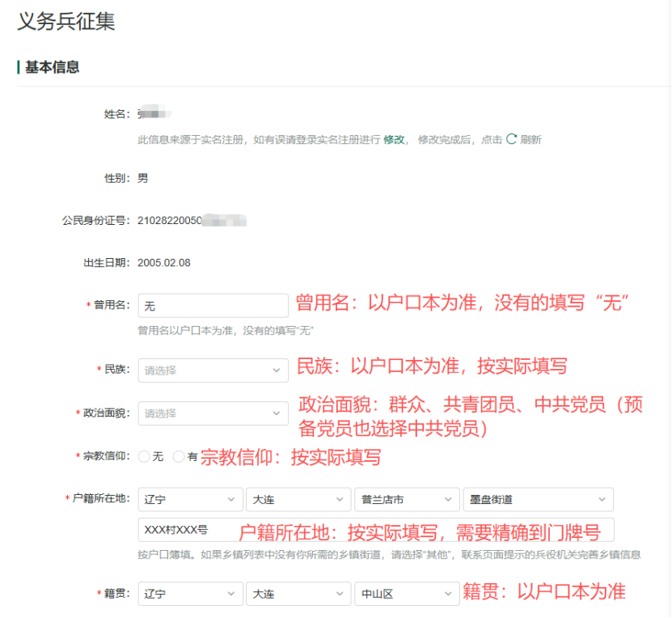672x618 pixels.
Task: Click the 义务兵征集 page title
Action: pyautogui.click(x=66, y=22)
